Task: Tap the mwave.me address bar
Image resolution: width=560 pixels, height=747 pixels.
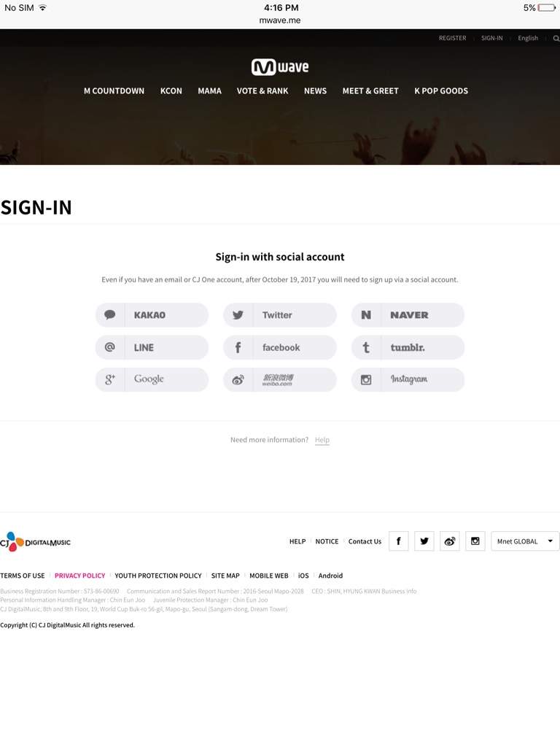Action: click(x=280, y=20)
